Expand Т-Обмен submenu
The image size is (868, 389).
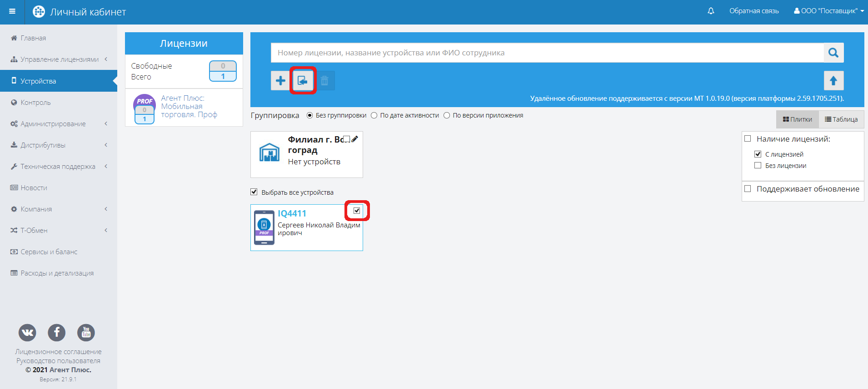pyautogui.click(x=59, y=231)
